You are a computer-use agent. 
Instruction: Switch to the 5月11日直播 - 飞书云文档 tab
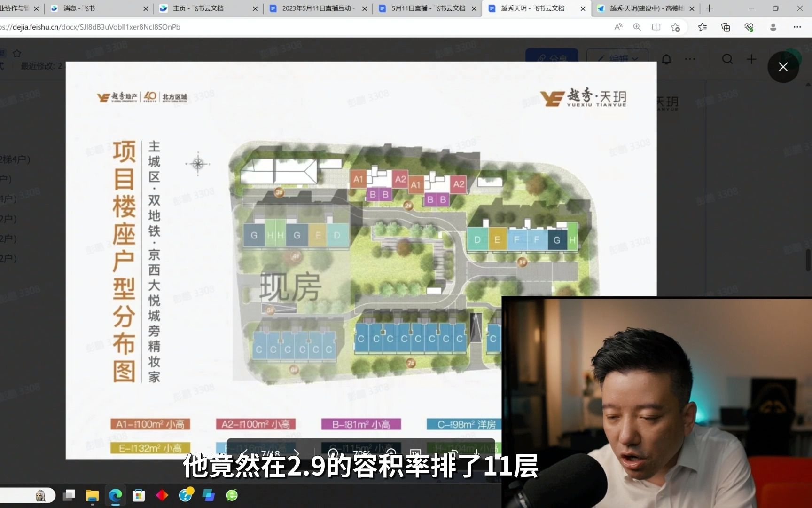point(427,8)
